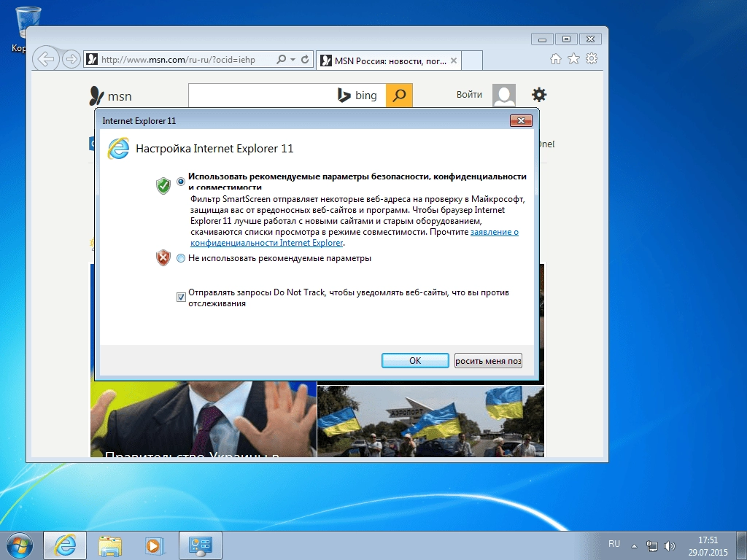
Task: Click the user avatar icon on MSN
Action: pos(504,96)
